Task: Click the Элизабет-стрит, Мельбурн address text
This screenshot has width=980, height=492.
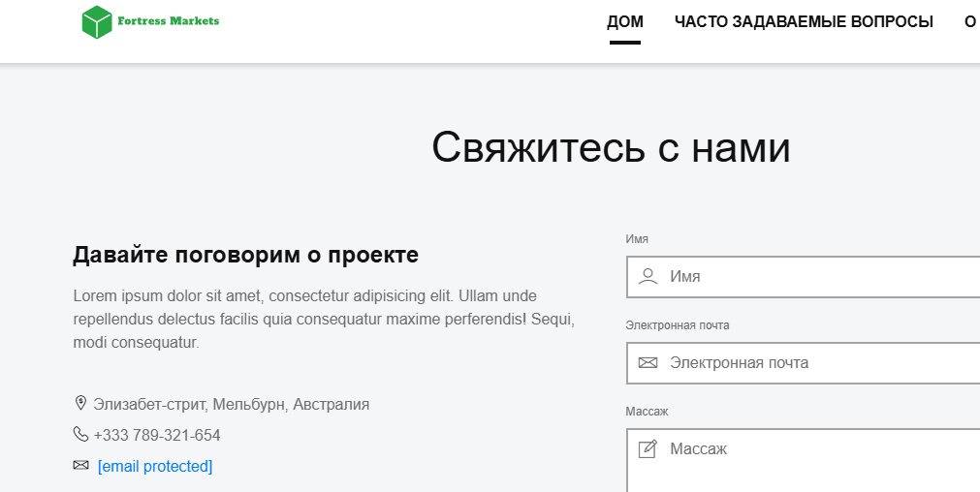Action: click(x=231, y=404)
